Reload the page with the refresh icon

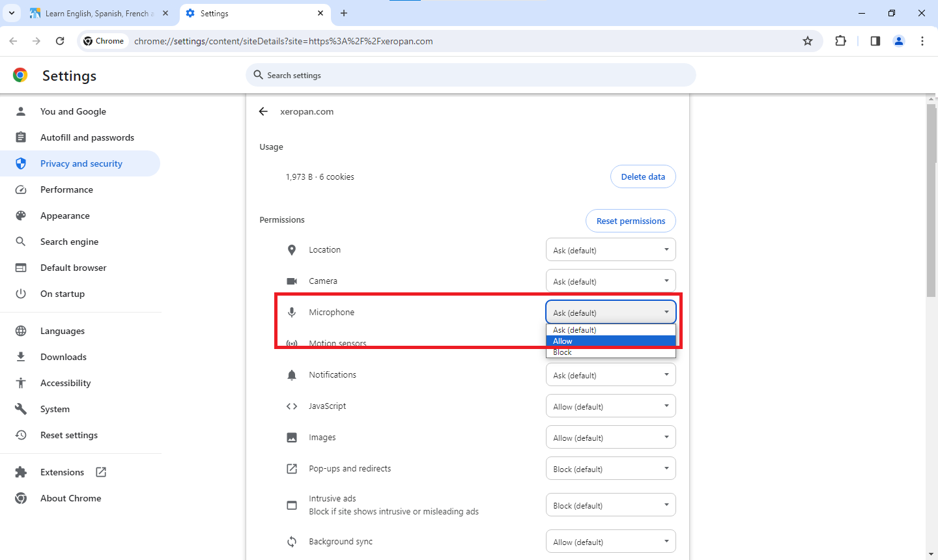60,41
